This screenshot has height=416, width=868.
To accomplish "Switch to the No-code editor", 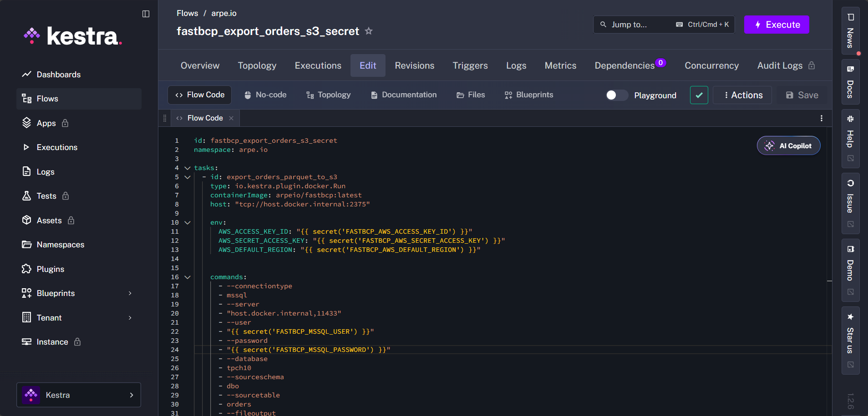I will click(x=265, y=95).
